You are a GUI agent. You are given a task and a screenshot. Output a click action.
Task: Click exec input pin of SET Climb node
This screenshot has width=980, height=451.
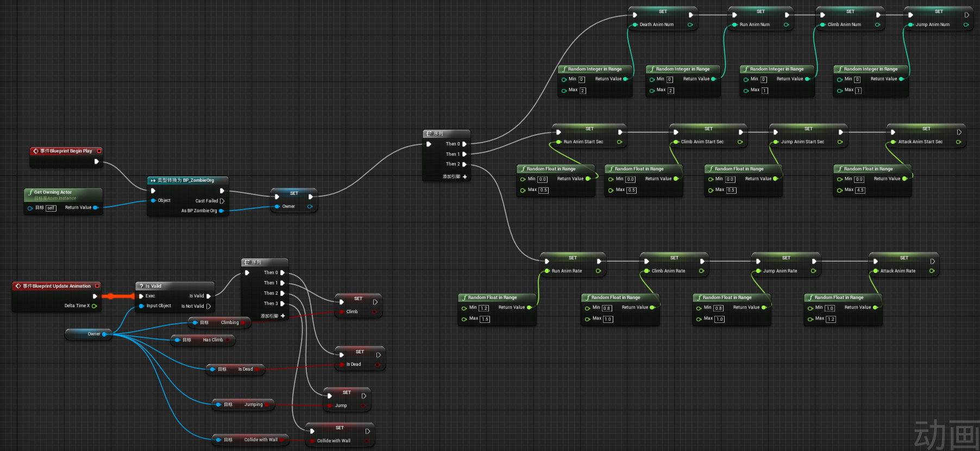pyautogui.click(x=341, y=302)
